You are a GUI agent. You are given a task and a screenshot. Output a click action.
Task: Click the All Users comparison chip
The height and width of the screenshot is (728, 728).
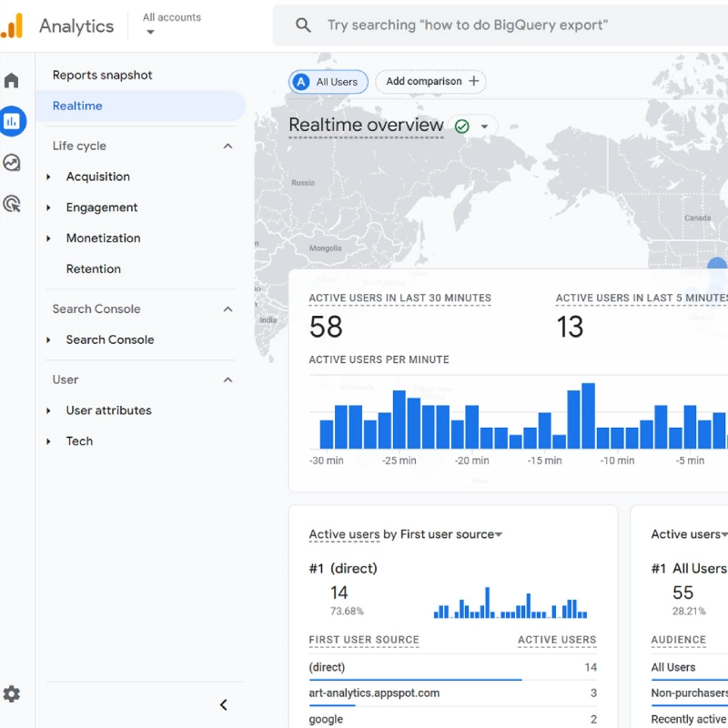pyautogui.click(x=329, y=82)
